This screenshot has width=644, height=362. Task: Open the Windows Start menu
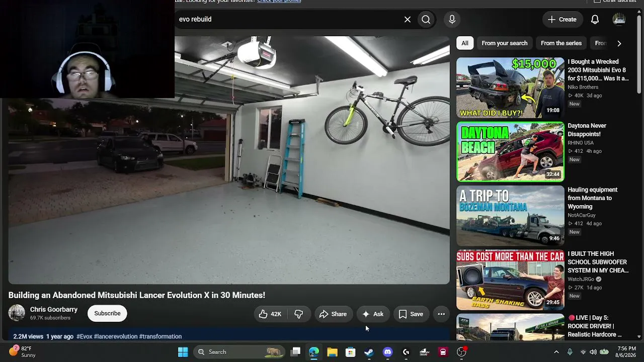(x=183, y=352)
